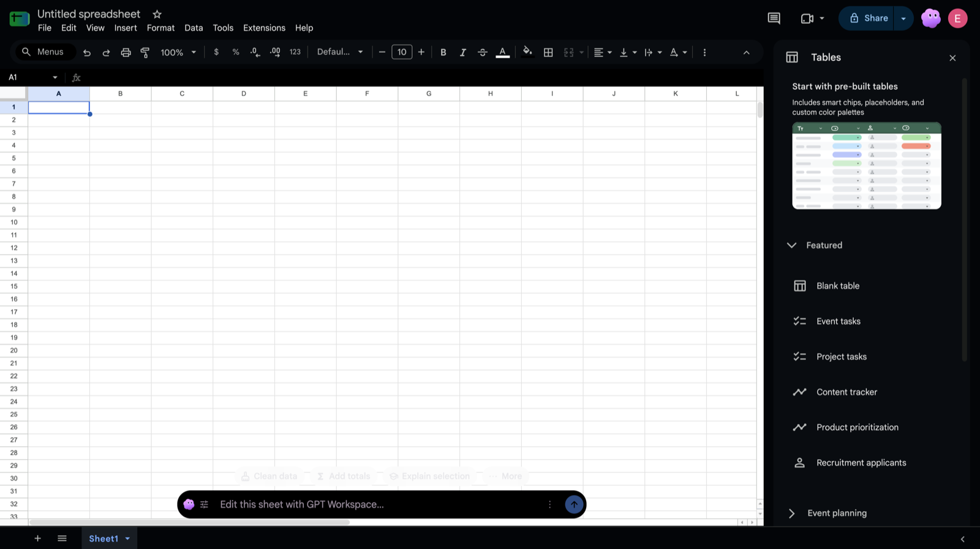This screenshot has height=549, width=980.
Task: Close the Tables side panel
Action: click(952, 58)
